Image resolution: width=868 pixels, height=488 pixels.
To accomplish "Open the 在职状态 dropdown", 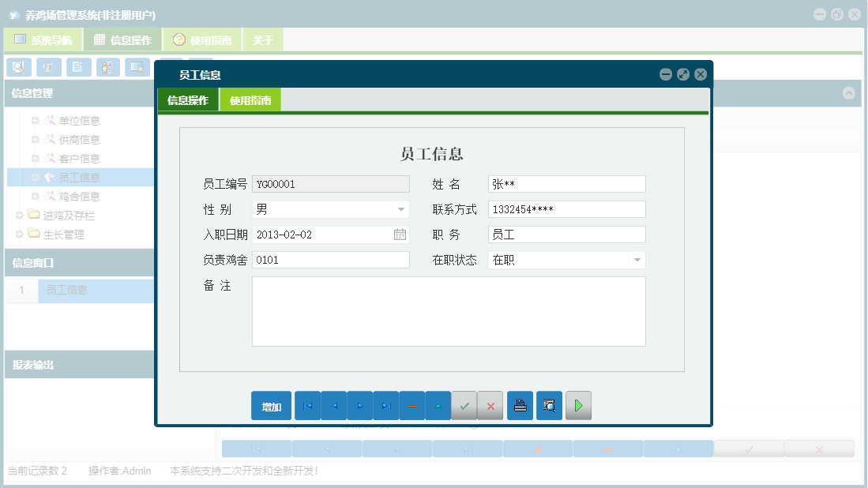I will 637,259.
